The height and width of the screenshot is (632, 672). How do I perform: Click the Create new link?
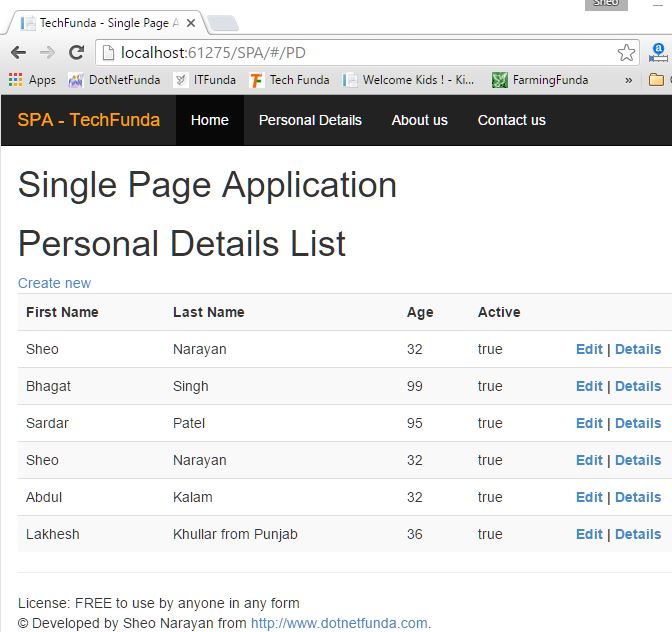point(54,283)
